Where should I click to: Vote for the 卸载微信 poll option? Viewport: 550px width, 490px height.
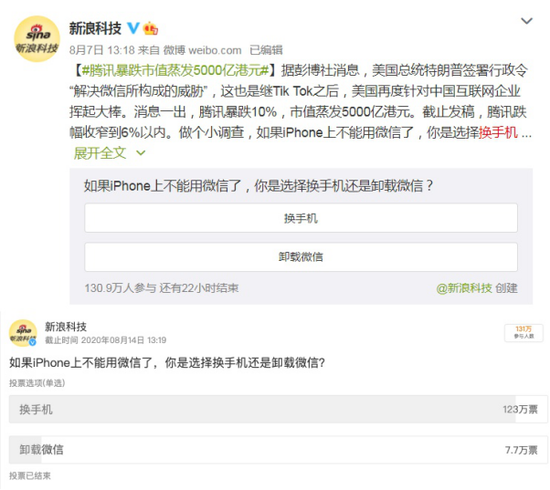[301, 257]
